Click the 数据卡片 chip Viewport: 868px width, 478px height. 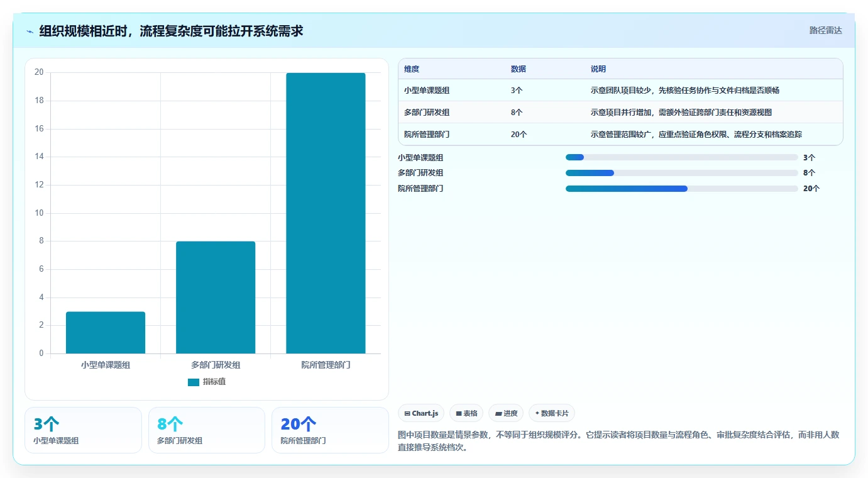pos(551,413)
